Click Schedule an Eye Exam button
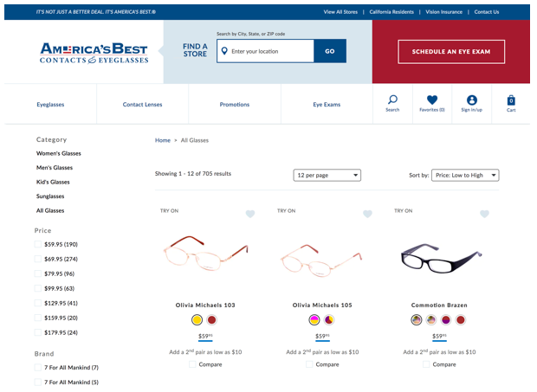This screenshot has height=392, width=537. pyautogui.click(x=451, y=52)
